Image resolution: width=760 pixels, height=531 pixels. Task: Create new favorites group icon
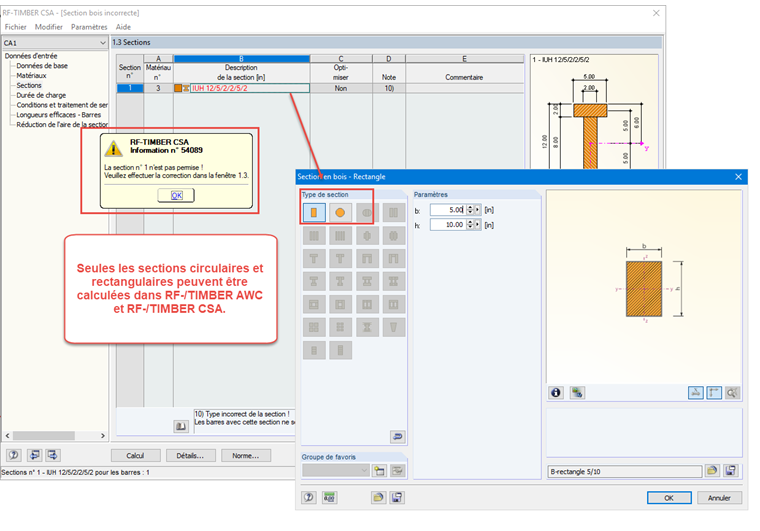(x=380, y=470)
